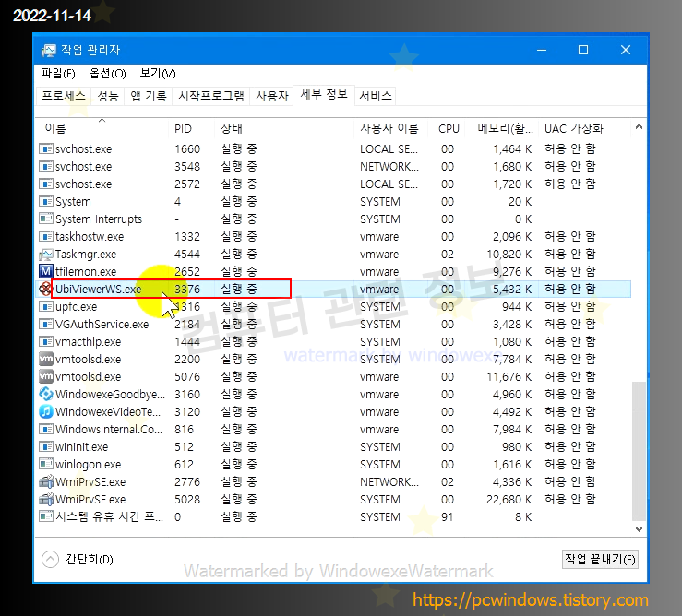Click the 작업 끝내기(E) button
682x616 pixels.
click(x=600, y=559)
